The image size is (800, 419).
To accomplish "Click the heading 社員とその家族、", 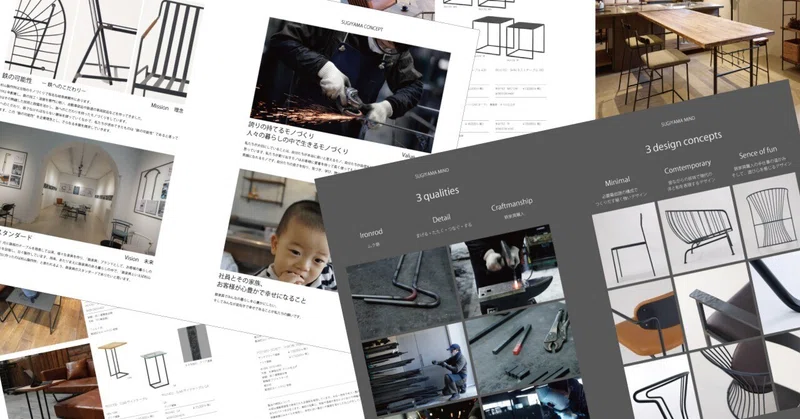I will (x=239, y=280).
